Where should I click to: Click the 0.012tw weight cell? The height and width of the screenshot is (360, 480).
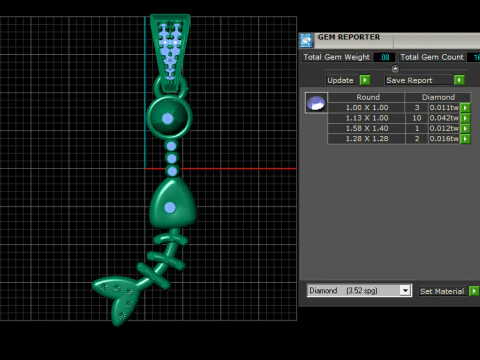(444, 128)
